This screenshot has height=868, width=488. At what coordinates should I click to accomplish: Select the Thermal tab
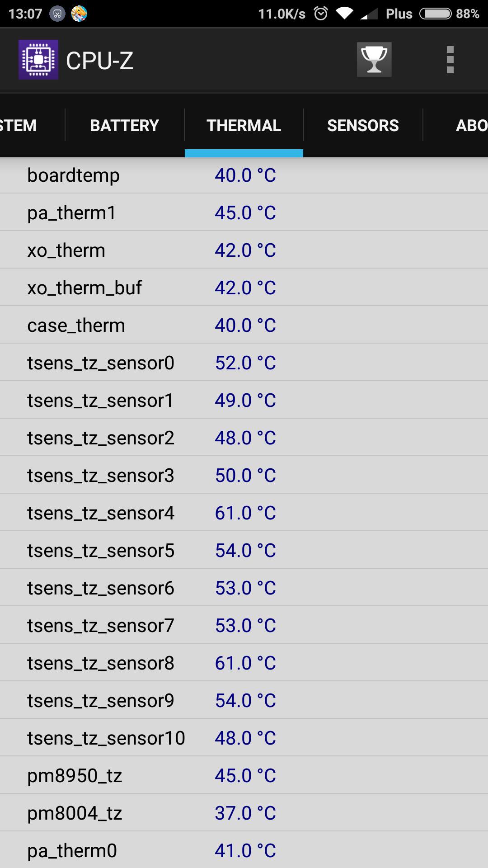[x=244, y=125]
